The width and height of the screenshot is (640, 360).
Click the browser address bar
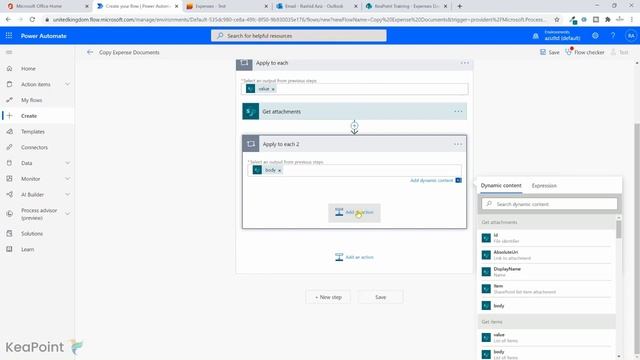point(300,19)
